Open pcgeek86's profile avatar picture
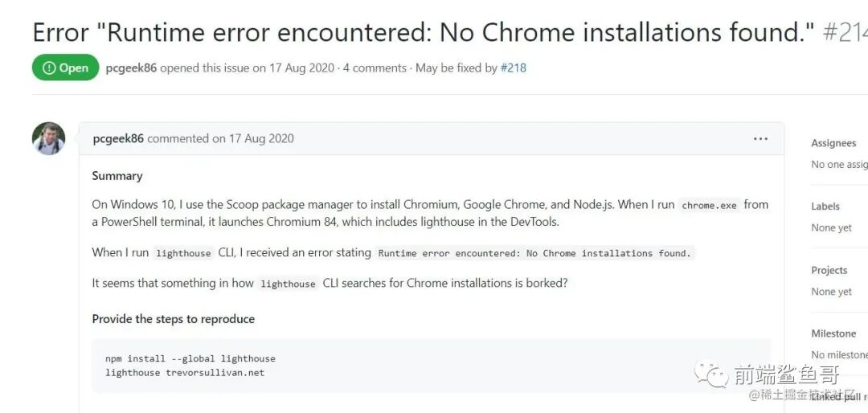 pyautogui.click(x=48, y=139)
